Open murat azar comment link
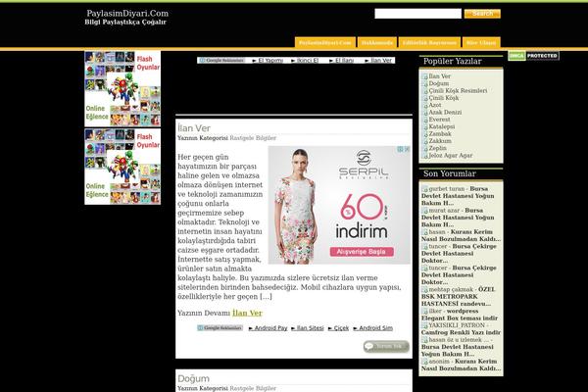 click(x=458, y=218)
